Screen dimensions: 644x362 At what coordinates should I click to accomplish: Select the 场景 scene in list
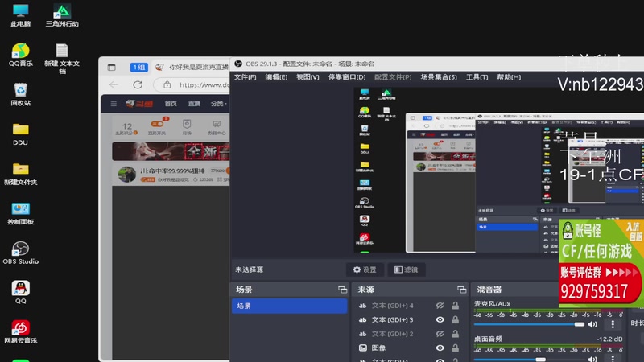click(x=289, y=306)
